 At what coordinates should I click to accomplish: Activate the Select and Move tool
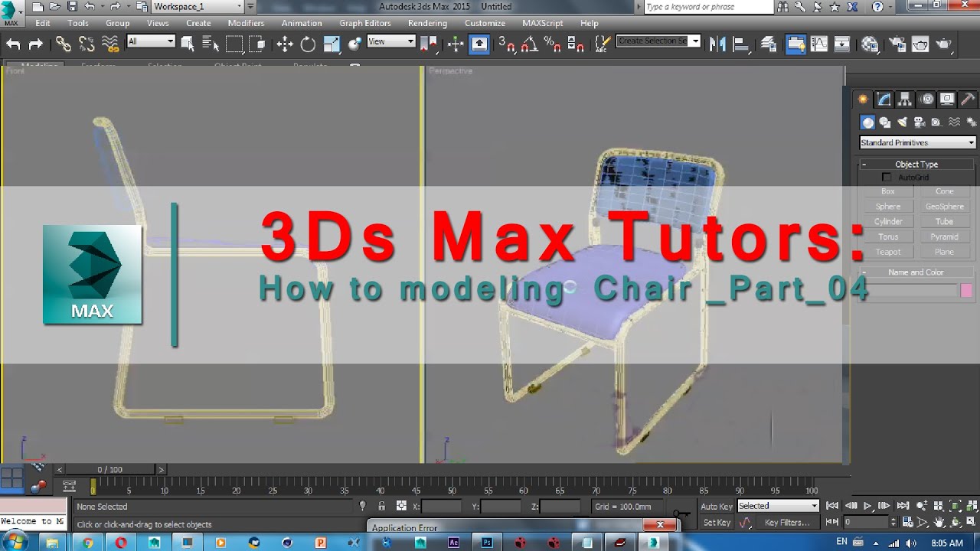[285, 44]
